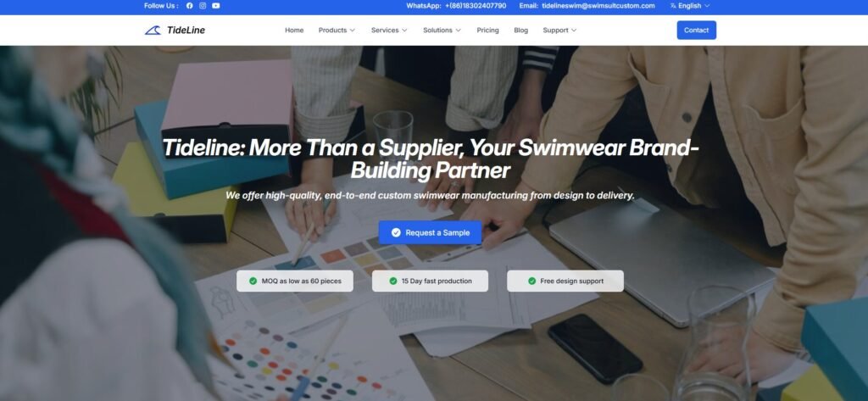
Task: Click the translate icon beside English
Action: pos(673,6)
